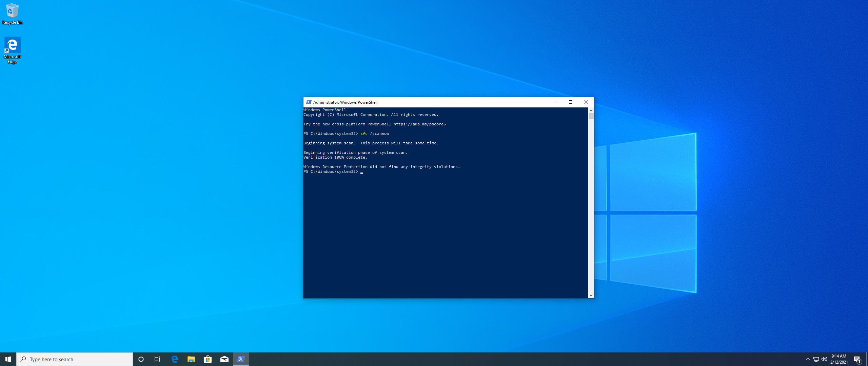868x366 pixels.
Task: Show hidden system tray icons
Action: [x=808, y=359]
